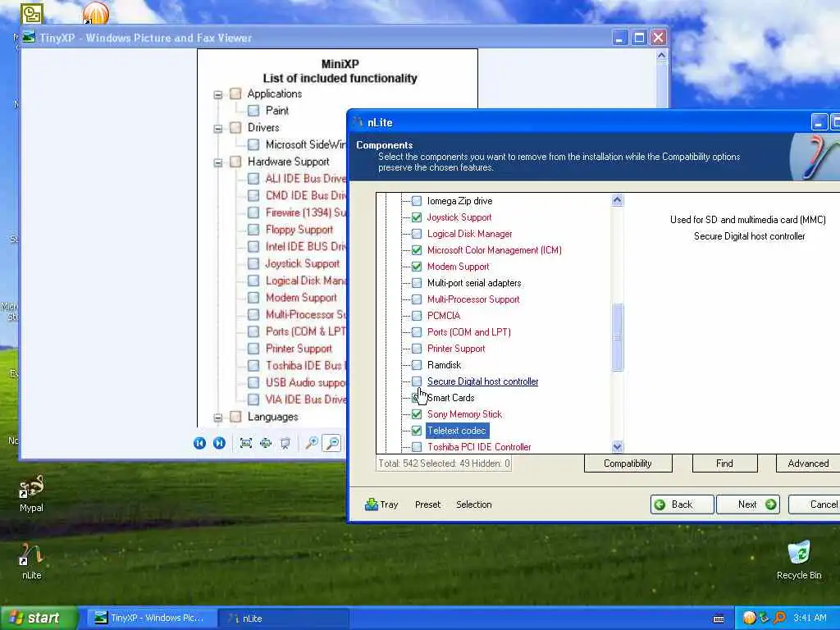Click the on-screen keyboard taskbar icon
This screenshot has width=840, height=630.
click(x=719, y=619)
